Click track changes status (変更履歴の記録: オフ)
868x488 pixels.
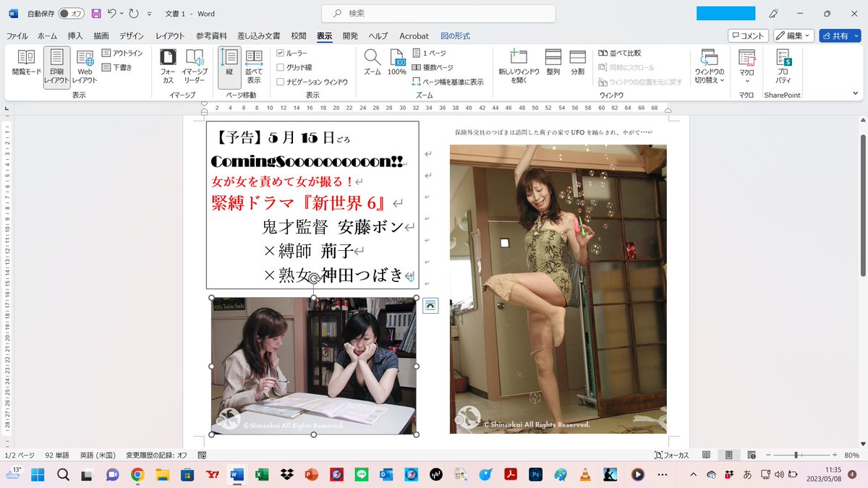156,455
